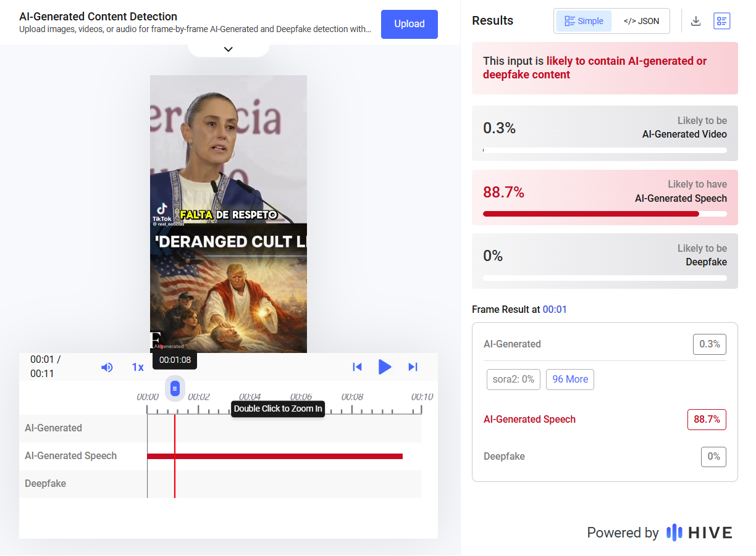
Task: Skip to the next frame
Action: (413, 367)
